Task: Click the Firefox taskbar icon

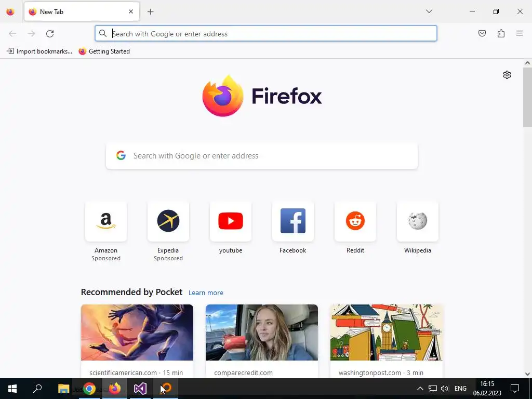Action: [x=115, y=389]
